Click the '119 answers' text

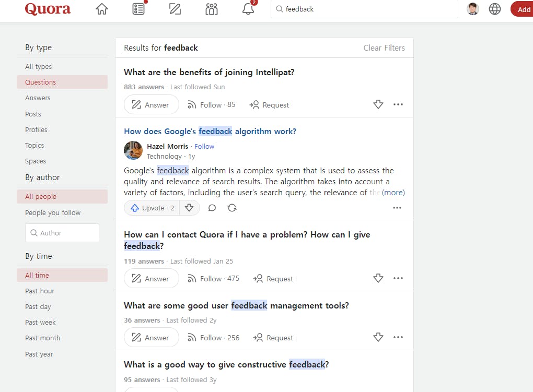click(144, 261)
